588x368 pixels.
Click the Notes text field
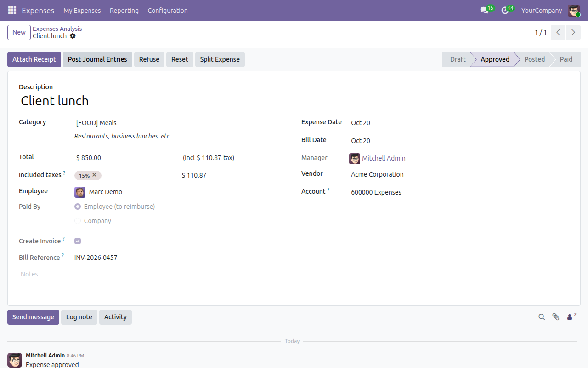(294, 274)
